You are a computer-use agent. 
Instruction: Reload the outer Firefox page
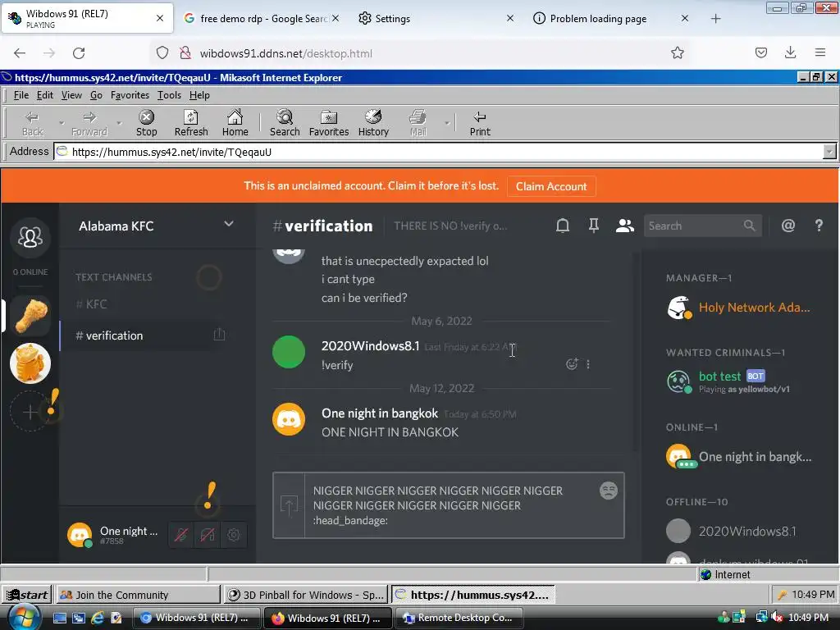click(x=79, y=53)
